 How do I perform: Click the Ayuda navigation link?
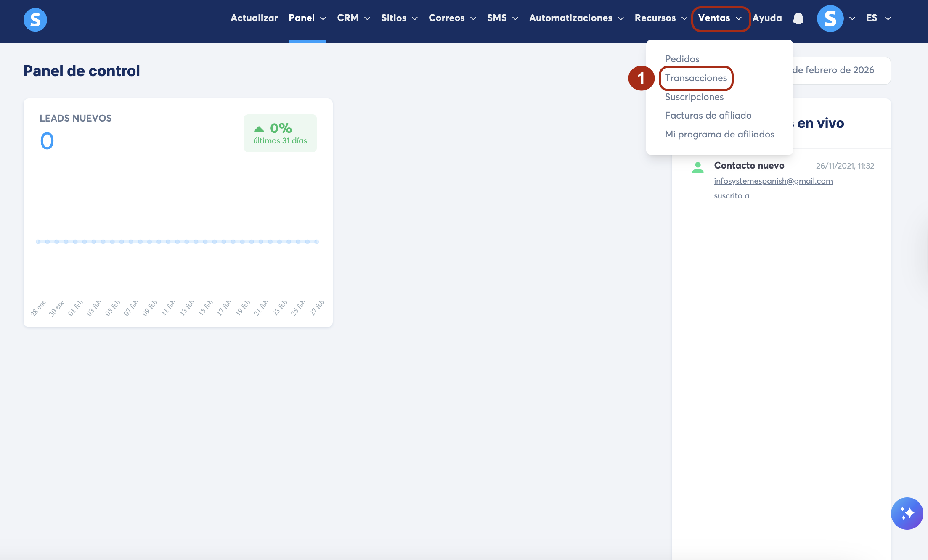point(767,18)
